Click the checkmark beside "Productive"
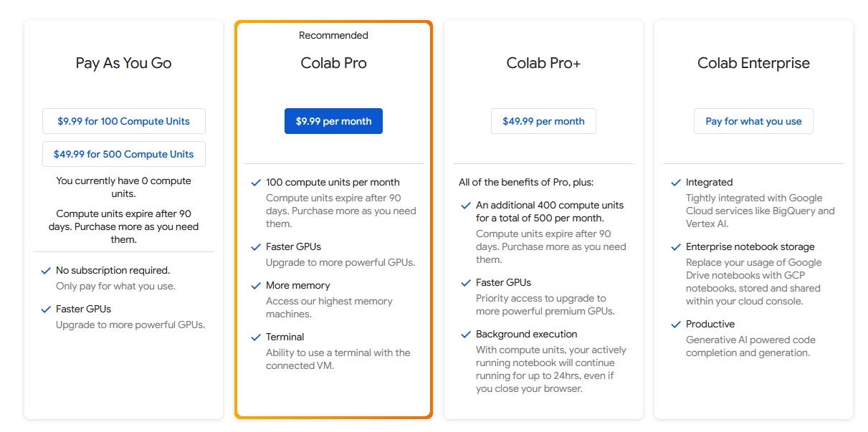The image size is (868, 432). [x=676, y=324]
